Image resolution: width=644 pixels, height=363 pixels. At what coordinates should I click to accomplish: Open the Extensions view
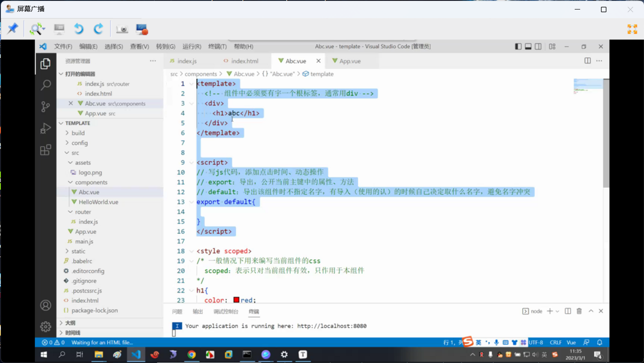pyautogui.click(x=46, y=150)
